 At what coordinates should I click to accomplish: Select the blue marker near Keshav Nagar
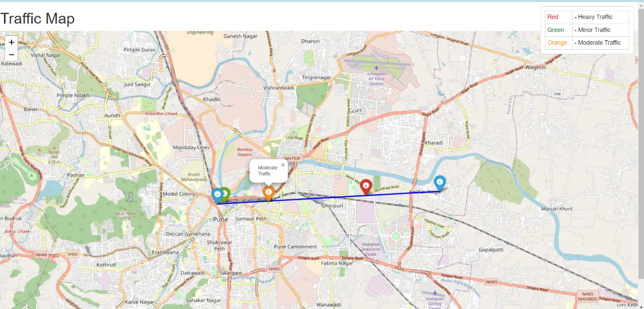click(440, 183)
